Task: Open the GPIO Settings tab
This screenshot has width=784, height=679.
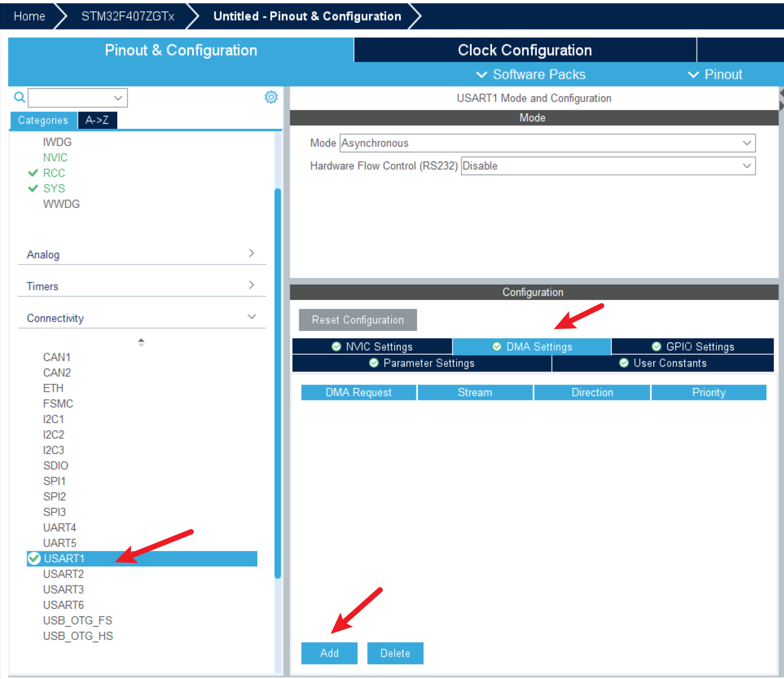Action: coord(693,347)
